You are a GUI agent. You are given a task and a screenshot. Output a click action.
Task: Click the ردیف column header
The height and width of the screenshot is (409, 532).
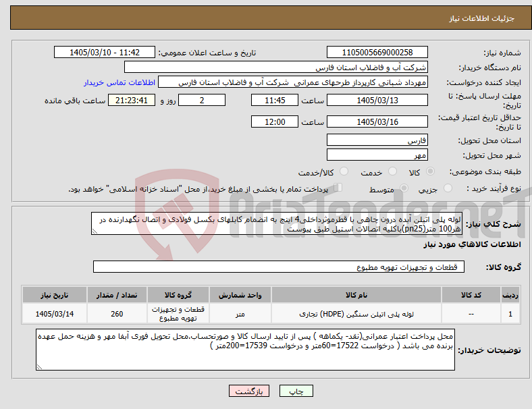point(510,295)
